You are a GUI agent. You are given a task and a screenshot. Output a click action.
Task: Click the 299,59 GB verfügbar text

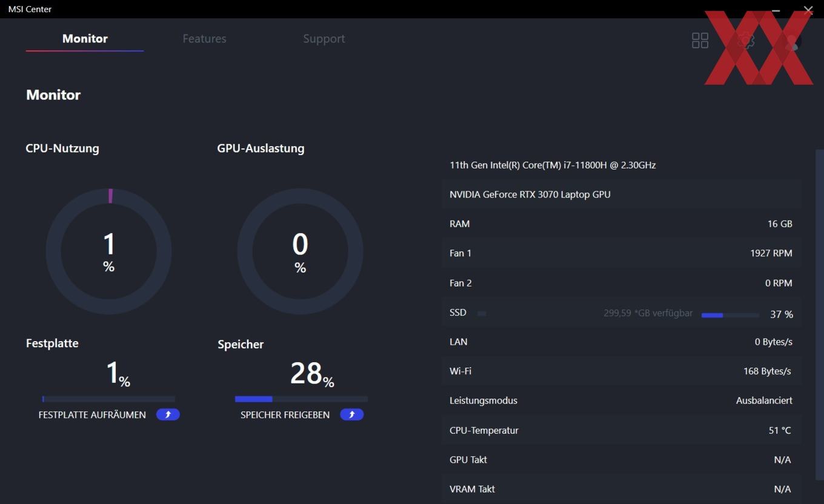648,313
